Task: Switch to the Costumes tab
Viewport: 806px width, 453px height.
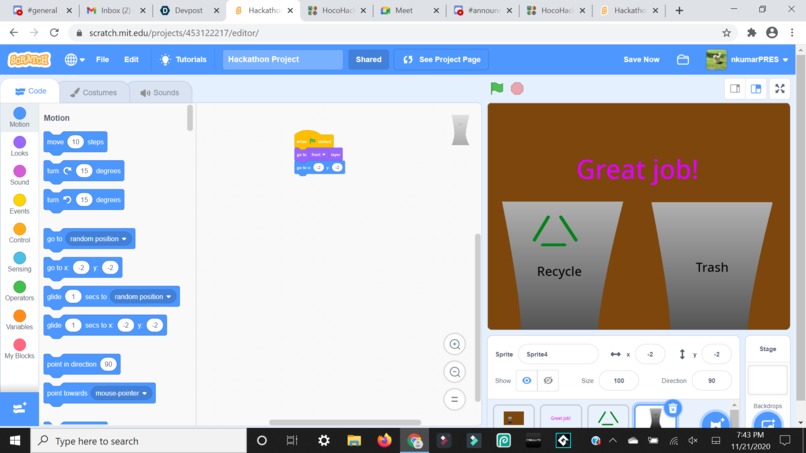Action: pyautogui.click(x=94, y=93)
